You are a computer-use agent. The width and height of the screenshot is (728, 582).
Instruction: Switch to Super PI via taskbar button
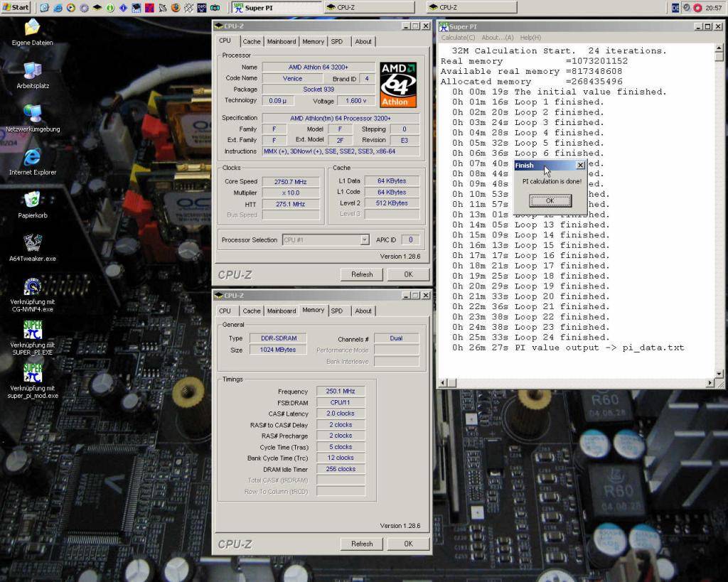coord(276,7)
